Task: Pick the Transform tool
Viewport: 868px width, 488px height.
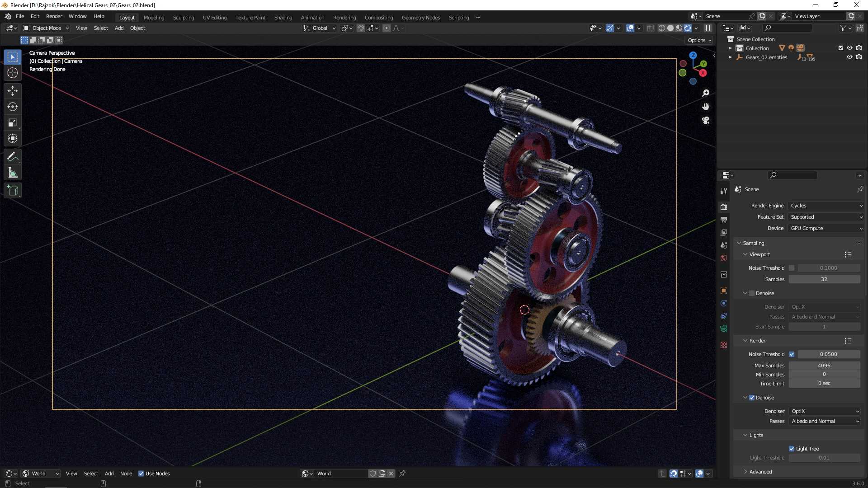Action: point(13,138)
